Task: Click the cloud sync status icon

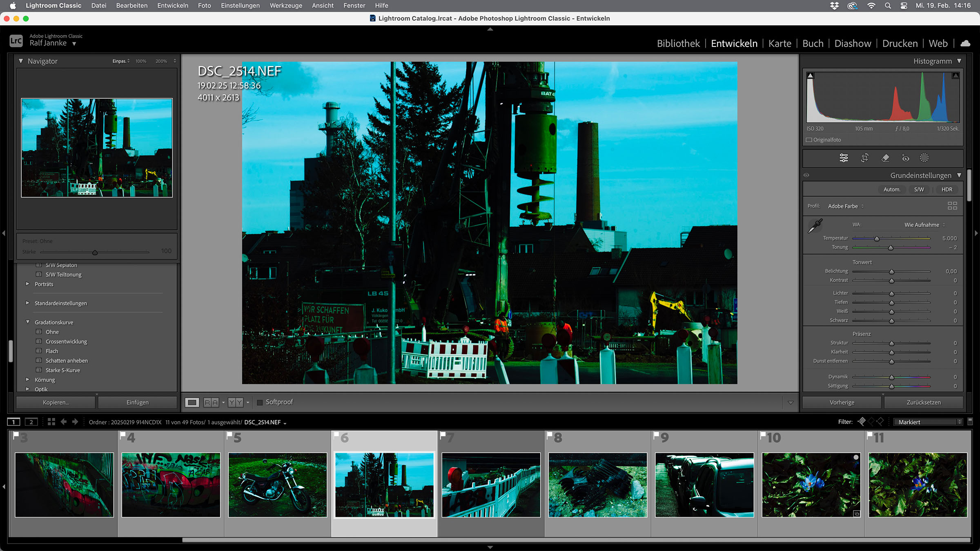Action: (965, 43)
